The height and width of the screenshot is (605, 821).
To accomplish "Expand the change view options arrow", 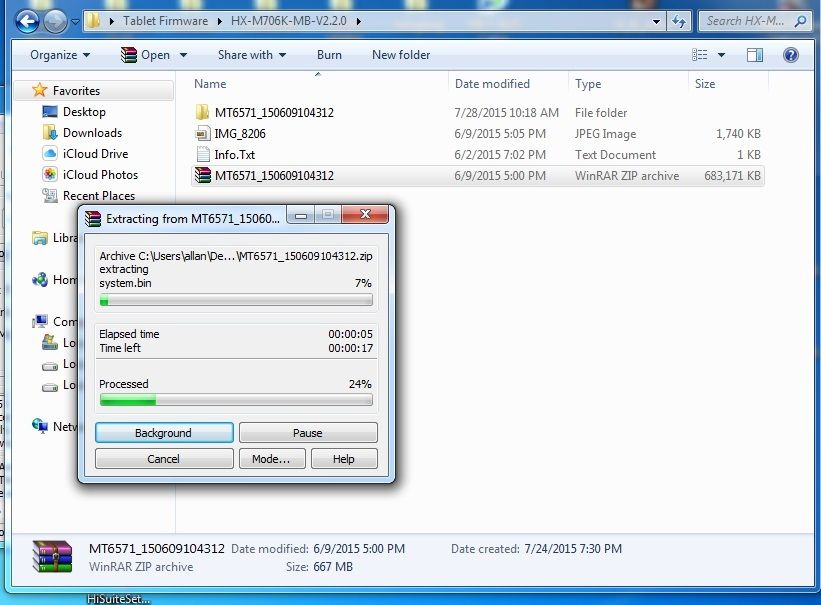I will [722, 55].
